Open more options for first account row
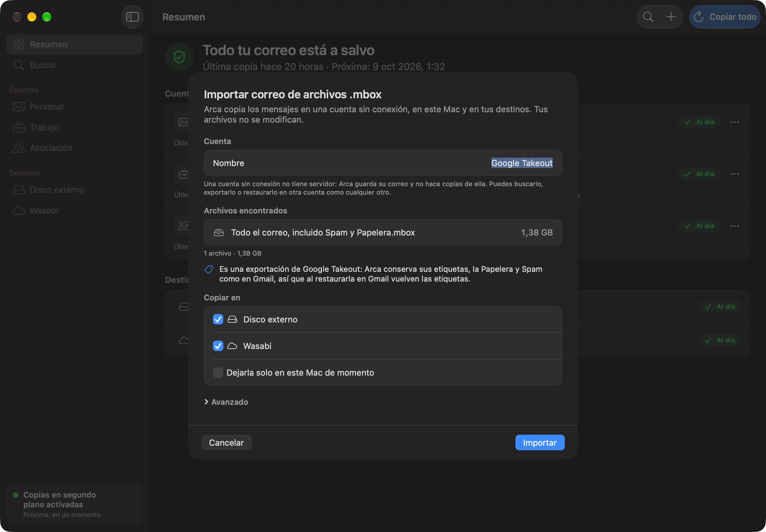Viewport: 766px width, 532px height. 735,122
